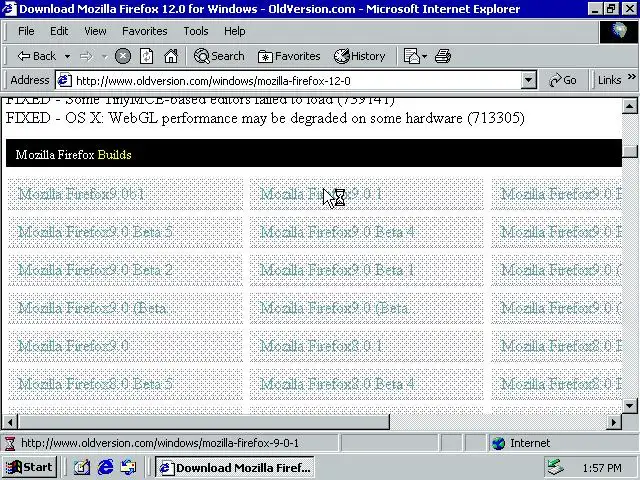Open Mozilla Firefox 9.0 Beta 5 link
640x480 pixels.
pos(95,232)
